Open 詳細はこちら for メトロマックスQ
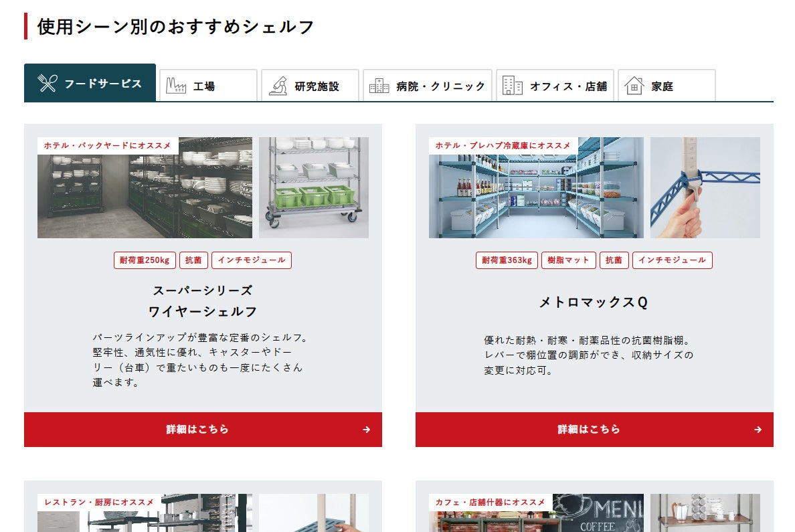This screenshot has height=532, width=795. [594, 430]
